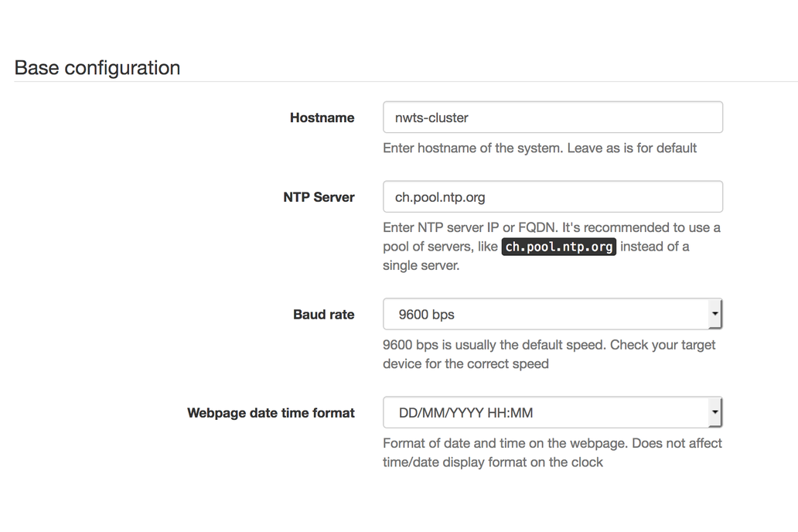Open the Baud rate dropdown
Viewport: 798px width, 532px height.
pos(552,315)
